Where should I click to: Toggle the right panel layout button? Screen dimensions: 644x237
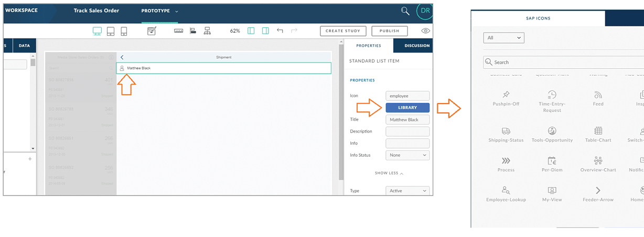pos(265,31)
